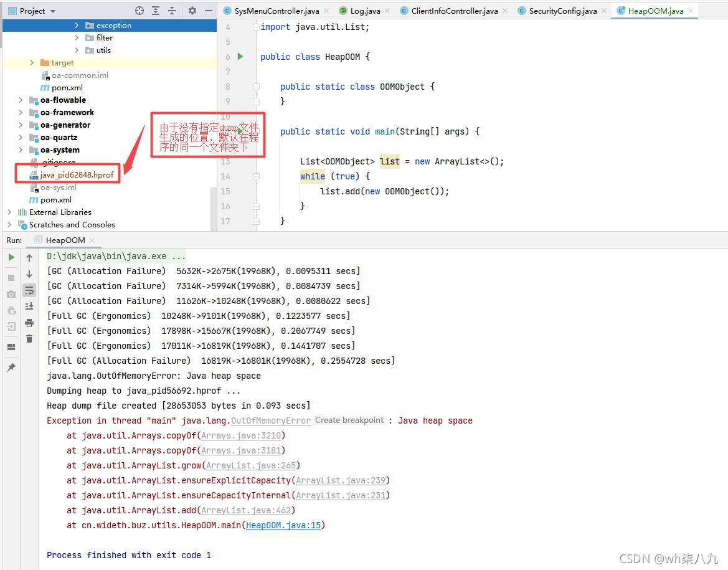Viewport: 728px width, 570px height.
Task: Toggle Soft-Wrap in console
Action: [x=29, y=290]
